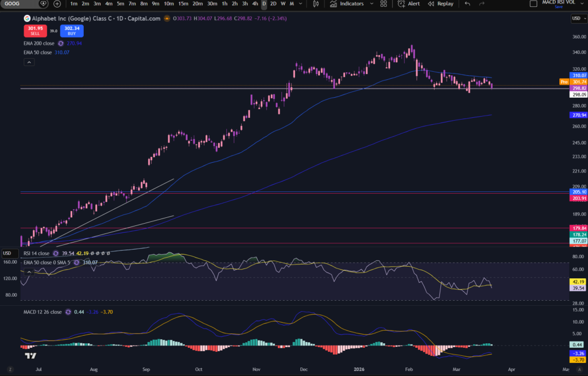Click the TradingView logo in the chart
Screen dimensions: 588x376
(x=30, y=355)
